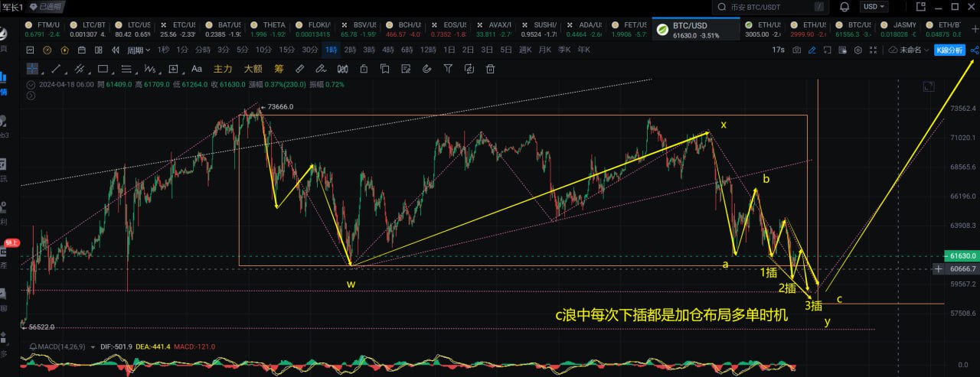The width and height of the screenshot is (980, 377).
Task: Switch to 30分 timeframe
Action: (309, 50)
